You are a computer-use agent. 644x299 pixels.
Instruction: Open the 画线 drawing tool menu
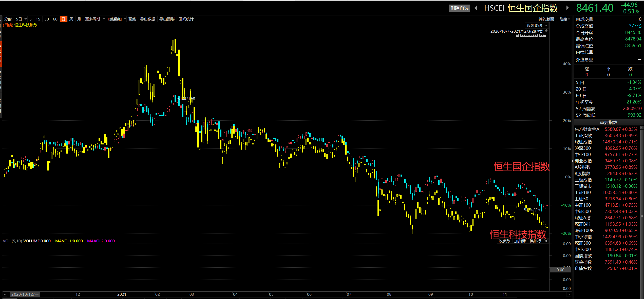coord(132,19)
